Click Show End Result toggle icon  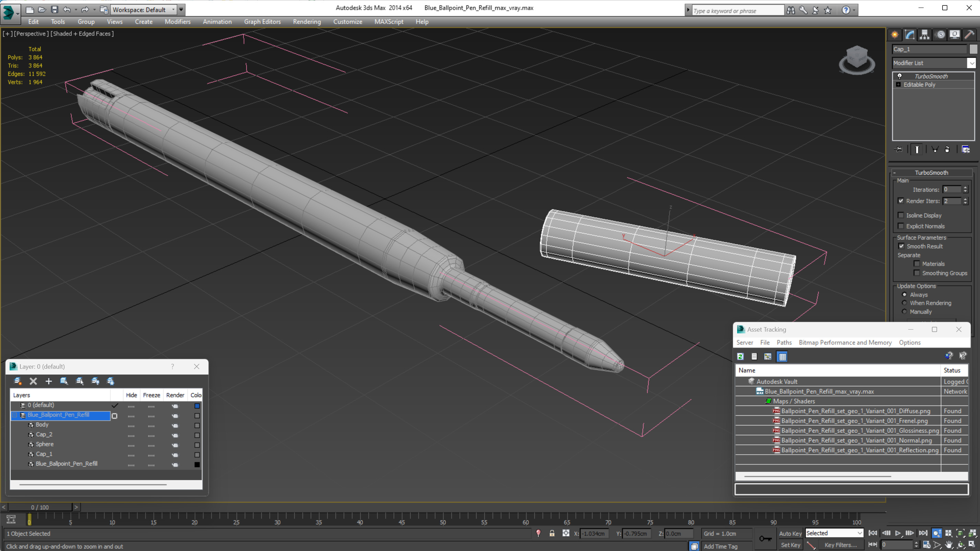click(x=917, y=149)
